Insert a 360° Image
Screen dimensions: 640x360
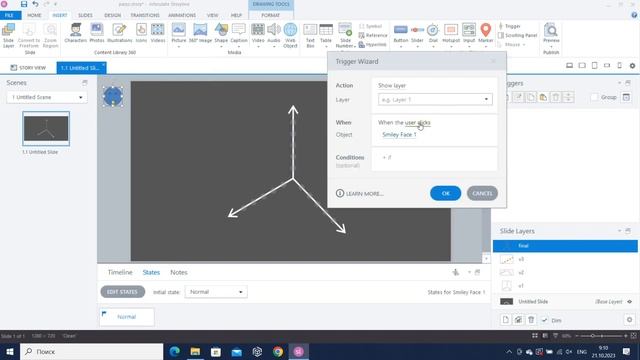pos(200,33)
